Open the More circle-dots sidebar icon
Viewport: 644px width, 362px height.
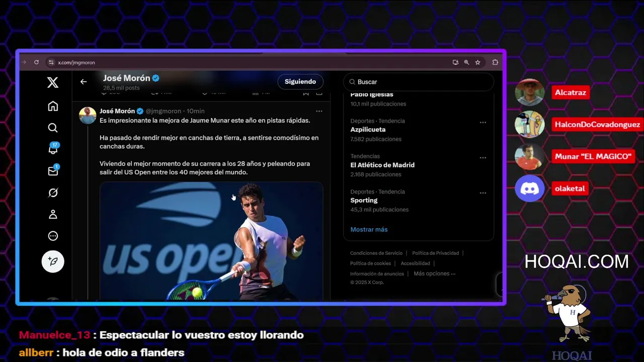pyautogui.click(x=53, y=236)
